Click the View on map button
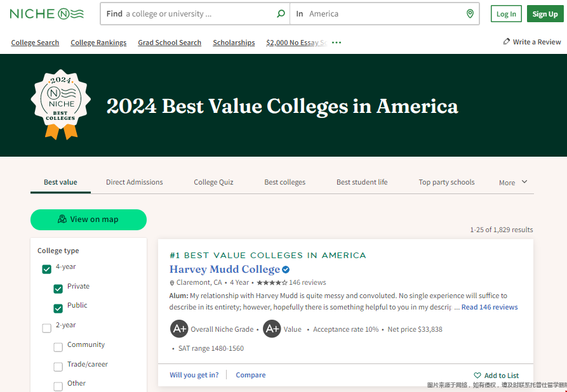The image size is (567, 392). pos(89,219)
